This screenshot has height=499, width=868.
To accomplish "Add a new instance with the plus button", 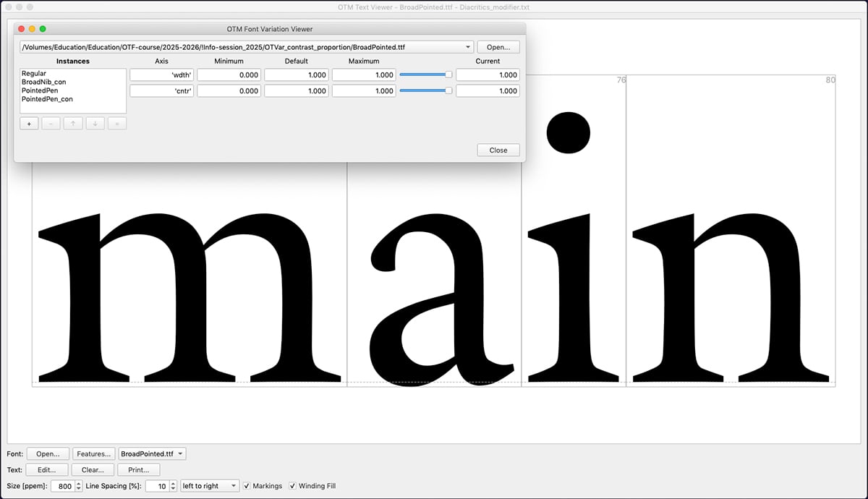I will 30,124.
